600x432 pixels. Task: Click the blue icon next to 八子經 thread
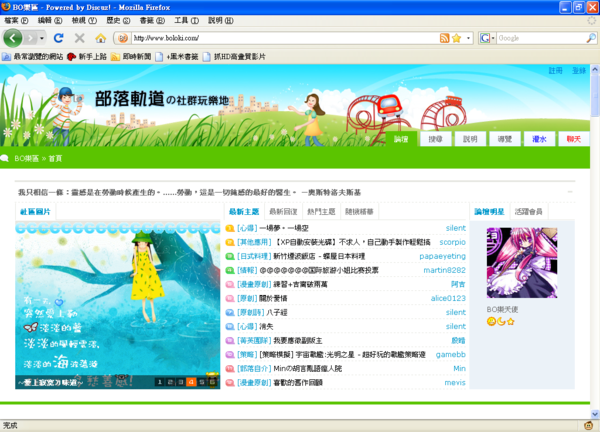click(230, 312)
